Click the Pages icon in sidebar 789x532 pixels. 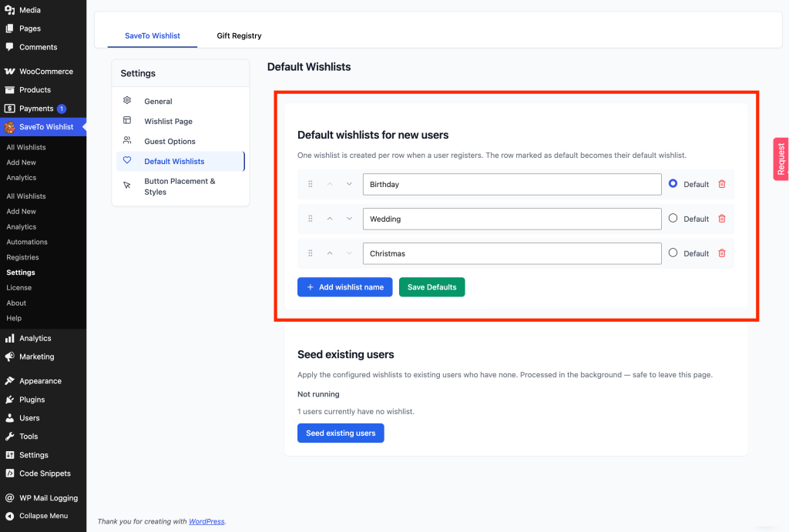click(9, 28)
